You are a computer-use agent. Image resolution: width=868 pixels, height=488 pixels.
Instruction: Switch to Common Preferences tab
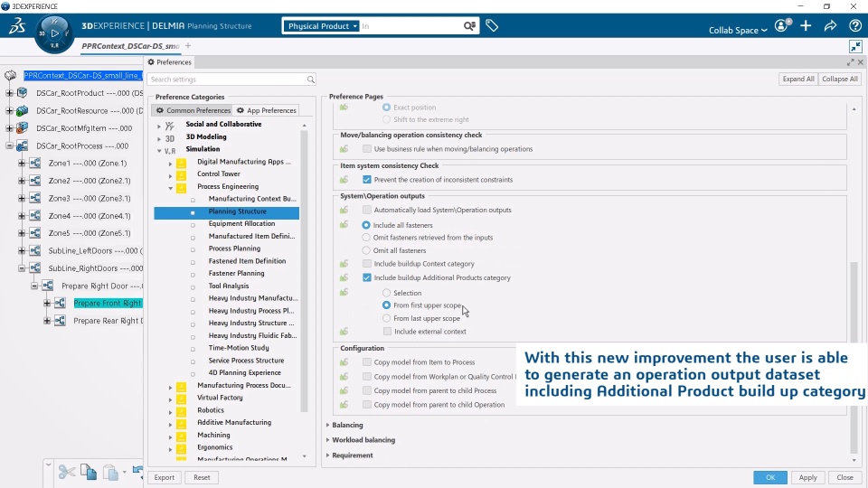click(x=193, y=110)
